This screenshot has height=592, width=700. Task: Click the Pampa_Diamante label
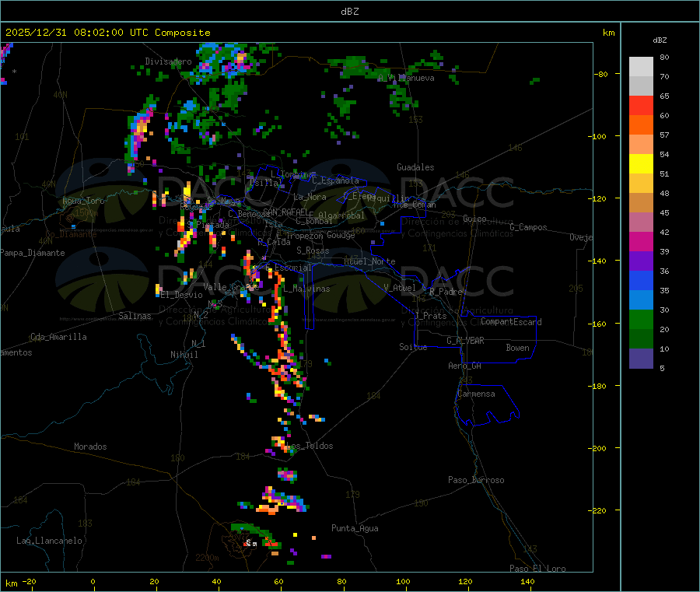(33, 253)
